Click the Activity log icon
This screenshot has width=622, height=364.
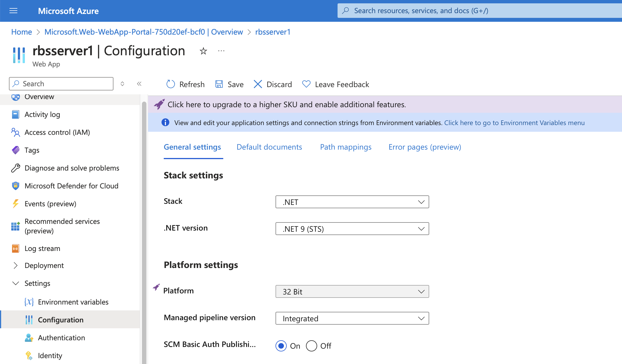point(16,114)
